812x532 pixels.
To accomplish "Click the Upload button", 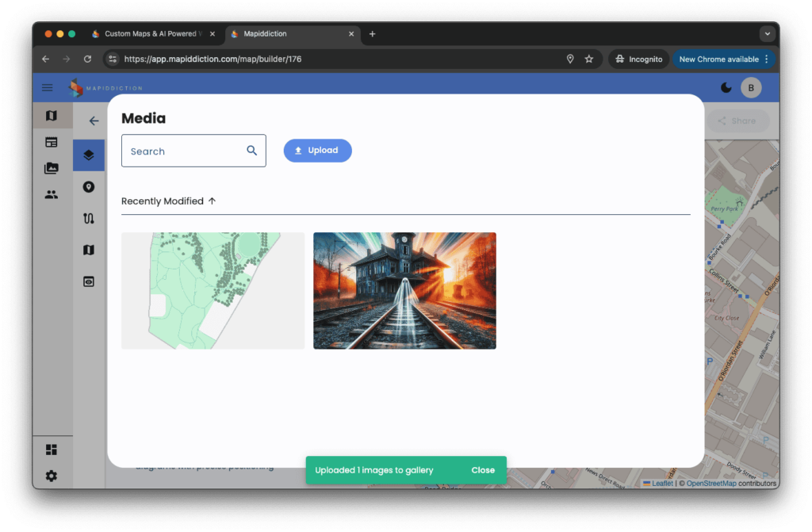I will coord(317,151).
